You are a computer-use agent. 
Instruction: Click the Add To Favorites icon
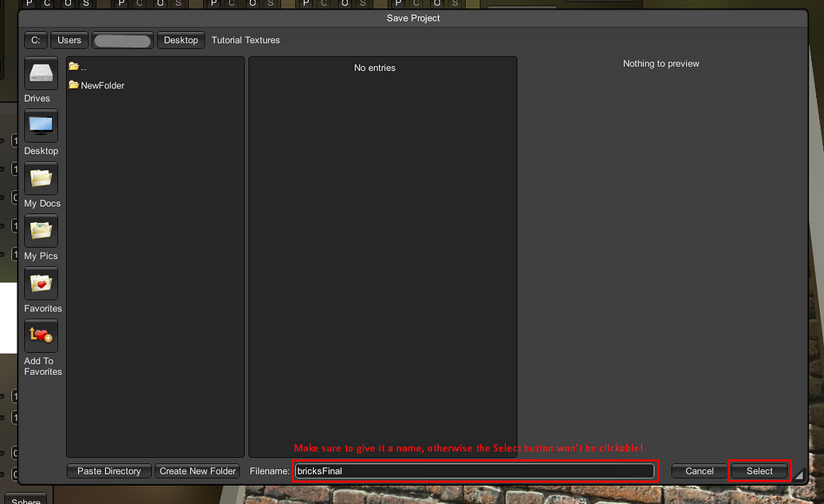click(41, 336)
